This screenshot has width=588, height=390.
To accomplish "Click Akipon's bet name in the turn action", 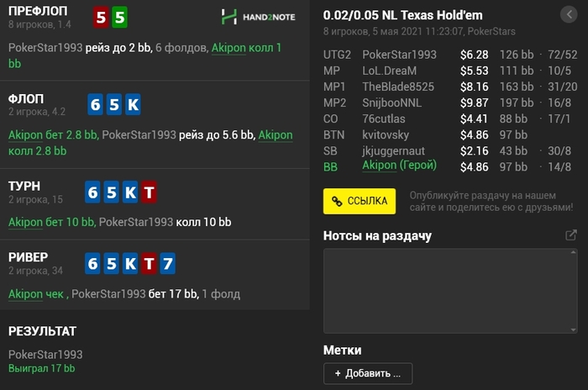I will 26,223.
